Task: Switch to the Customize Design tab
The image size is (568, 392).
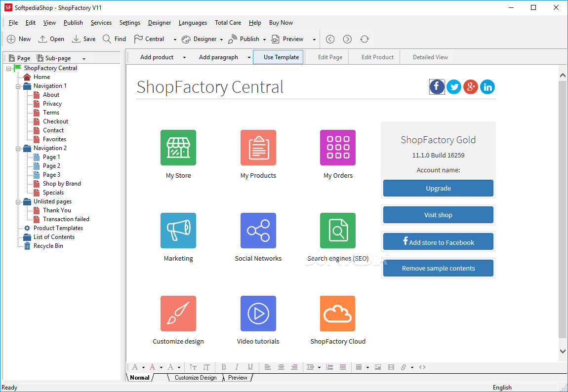Action: 196,378
